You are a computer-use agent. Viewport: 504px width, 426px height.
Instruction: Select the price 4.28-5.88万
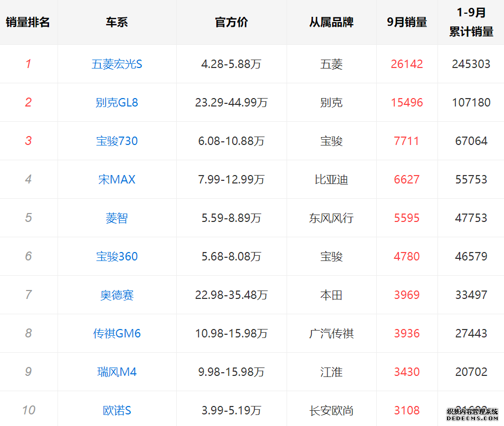(x=232, y=64)
